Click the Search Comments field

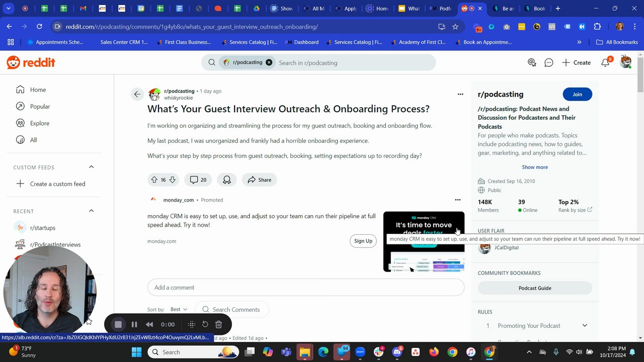pos(232,310)
